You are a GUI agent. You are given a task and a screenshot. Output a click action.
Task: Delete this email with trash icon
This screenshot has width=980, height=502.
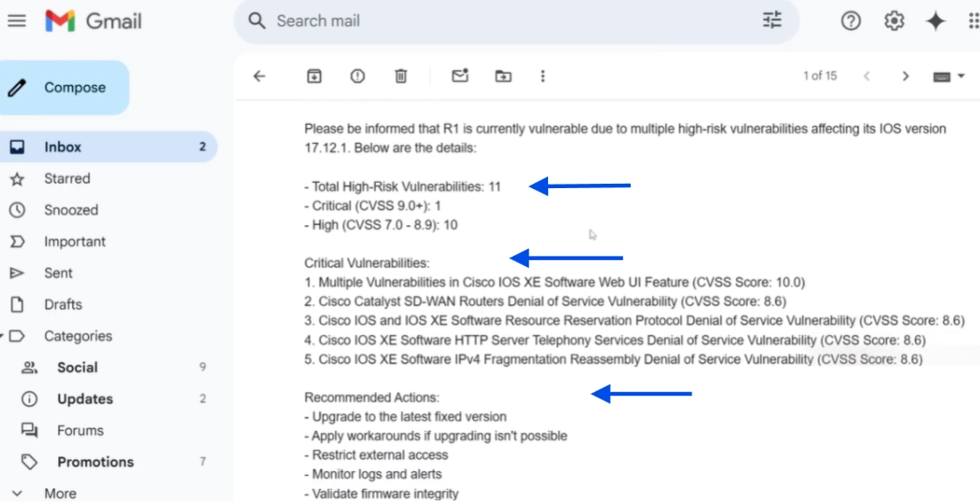[x=400, y=76]
